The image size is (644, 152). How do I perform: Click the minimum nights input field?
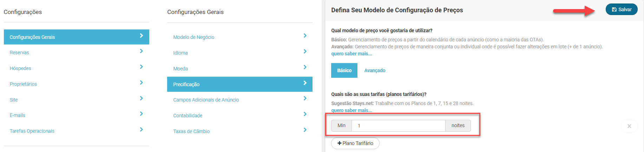pos(398,126)
